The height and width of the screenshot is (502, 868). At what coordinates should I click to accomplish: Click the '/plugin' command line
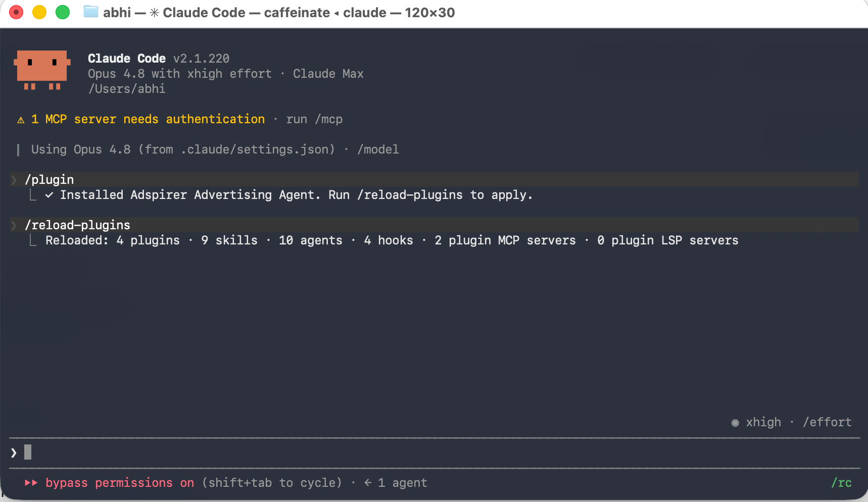point(435,180)
